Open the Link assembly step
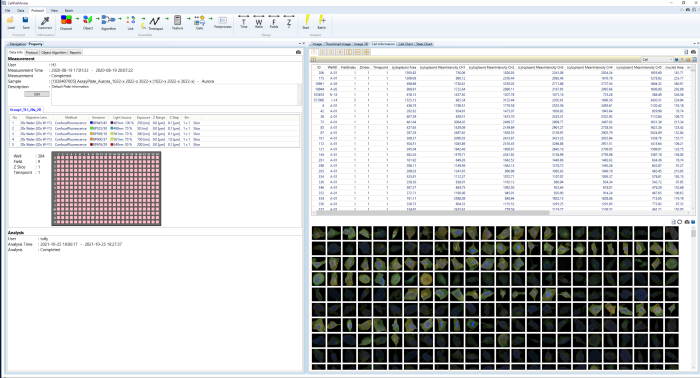The image size is (700, 378). point(130,21)
